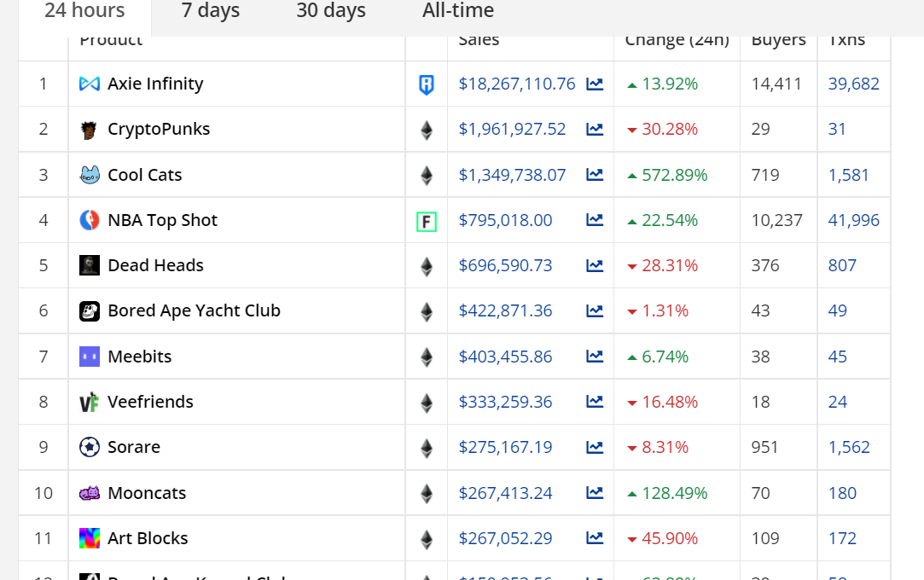Sort by Change (24h) column header
This screenshot has height=580, width=924.
(x=677, y=41)
